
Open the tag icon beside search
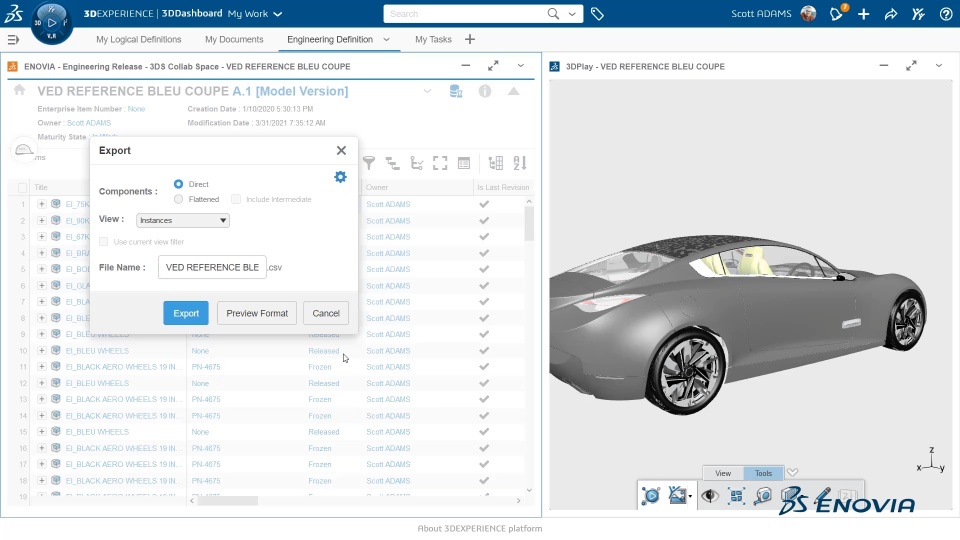click(x=597, y=13)
